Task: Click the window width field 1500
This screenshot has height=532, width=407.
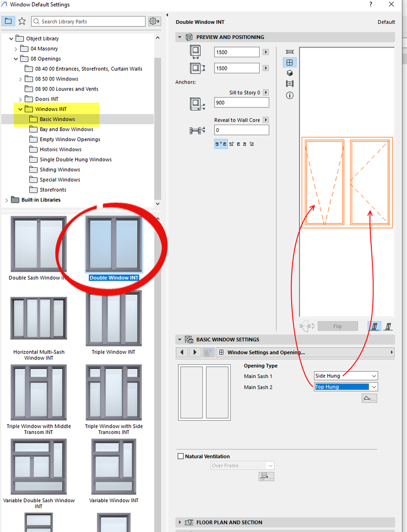Action: [237, 52]
